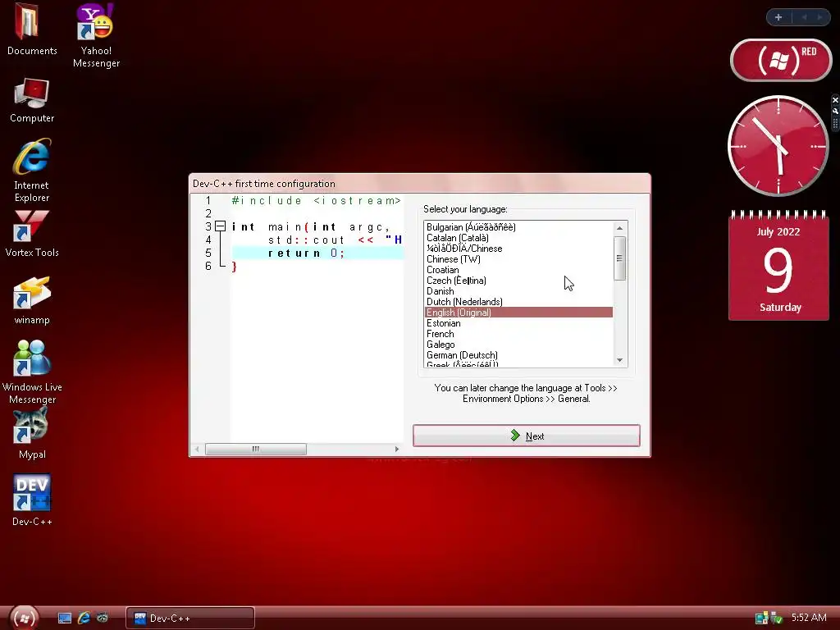This screenshot has width=840, height=630.
Task: Click the closing brace on line 6
Action: coord(234,267)
